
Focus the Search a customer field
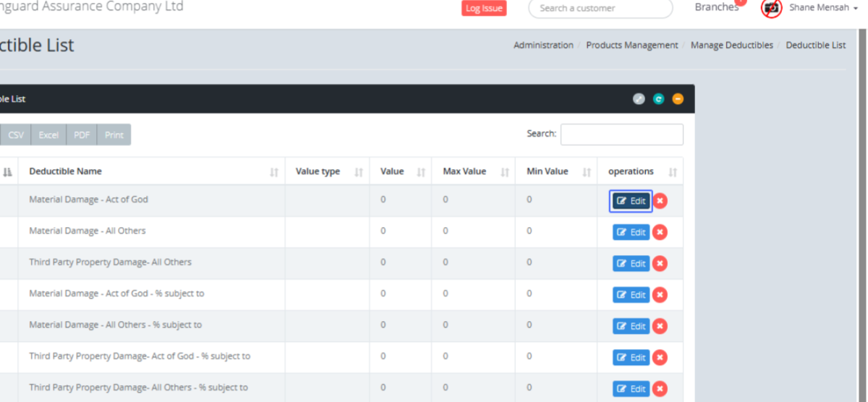tap(600, 8)
